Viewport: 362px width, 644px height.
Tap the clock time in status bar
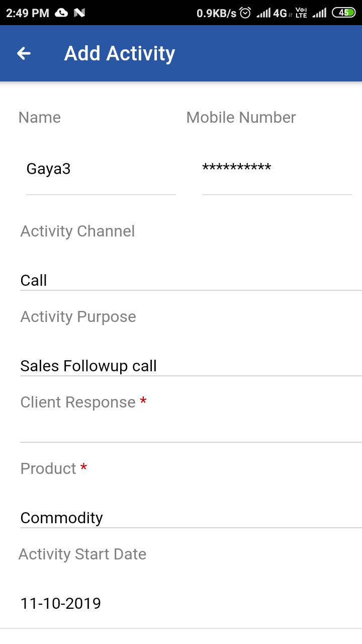pos(27,13)
